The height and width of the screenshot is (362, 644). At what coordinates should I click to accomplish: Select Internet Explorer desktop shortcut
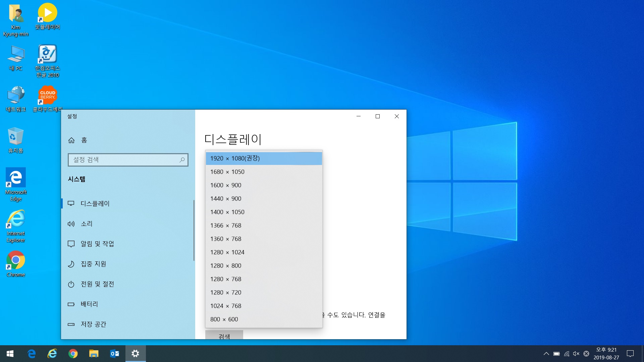point(15,226)
